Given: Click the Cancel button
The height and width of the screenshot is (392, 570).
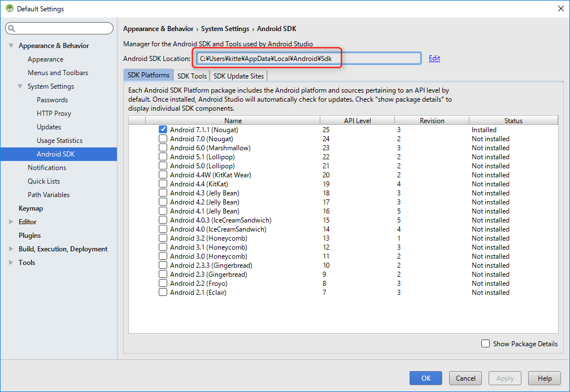Looking at the screenshot, I should (465, 378).
